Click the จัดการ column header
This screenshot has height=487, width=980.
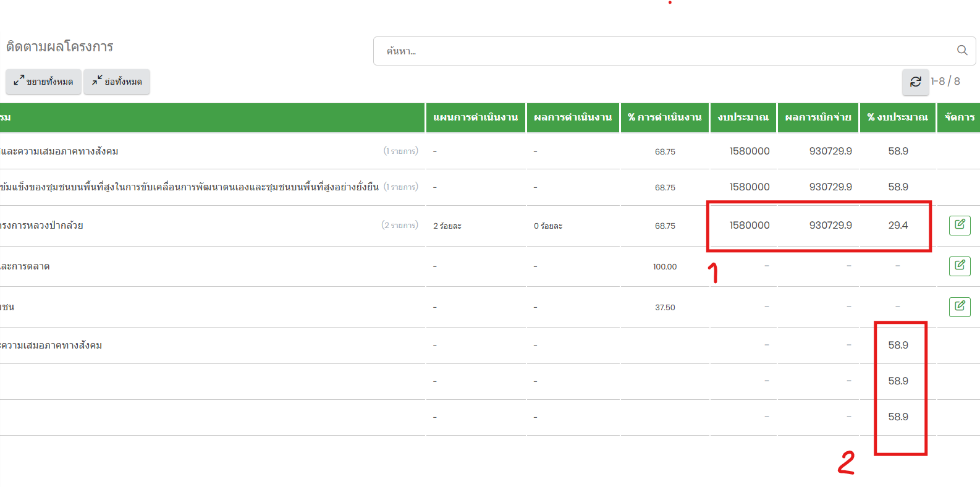click(959, 117)
